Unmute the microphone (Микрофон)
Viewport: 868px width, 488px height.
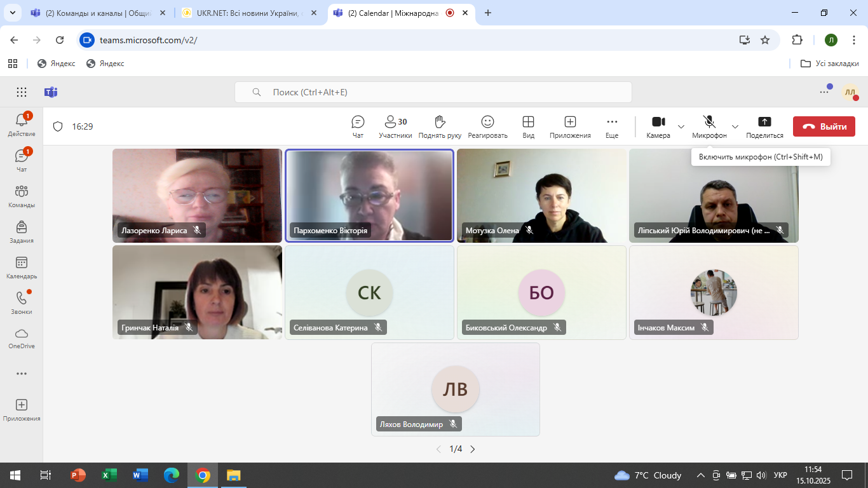tap(709, 126)
